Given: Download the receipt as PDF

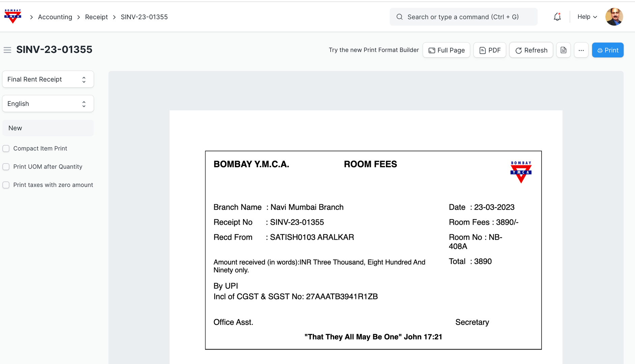Looking at the screenshot, I should [490, 50].
